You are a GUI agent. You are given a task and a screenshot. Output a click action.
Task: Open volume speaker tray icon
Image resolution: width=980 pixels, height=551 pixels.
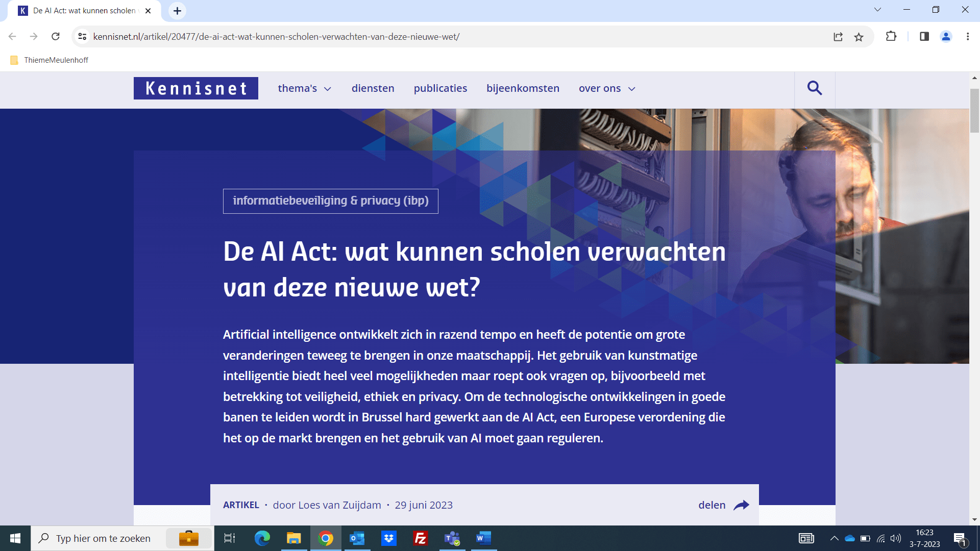(896, 538)
